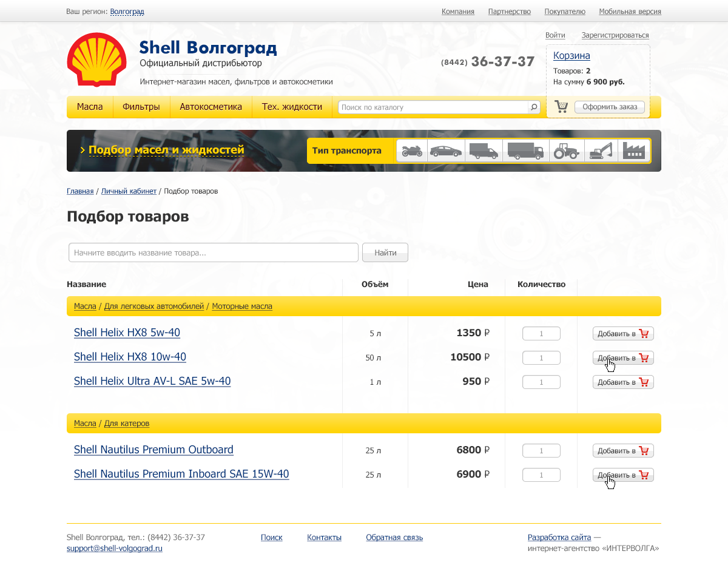Open Shell Nautilus Premium Outboard product page

click(x=153, y=450)
